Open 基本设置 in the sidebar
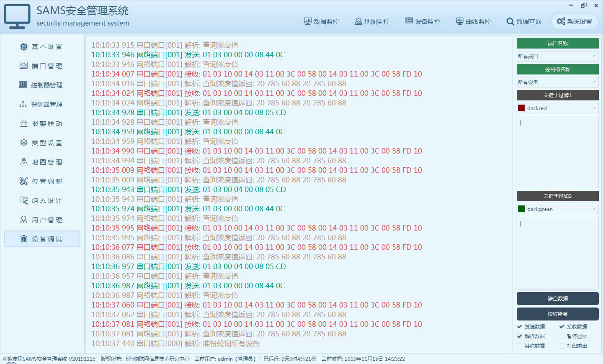The height and width of the screenshot is (364, 603). coord(42,47)
